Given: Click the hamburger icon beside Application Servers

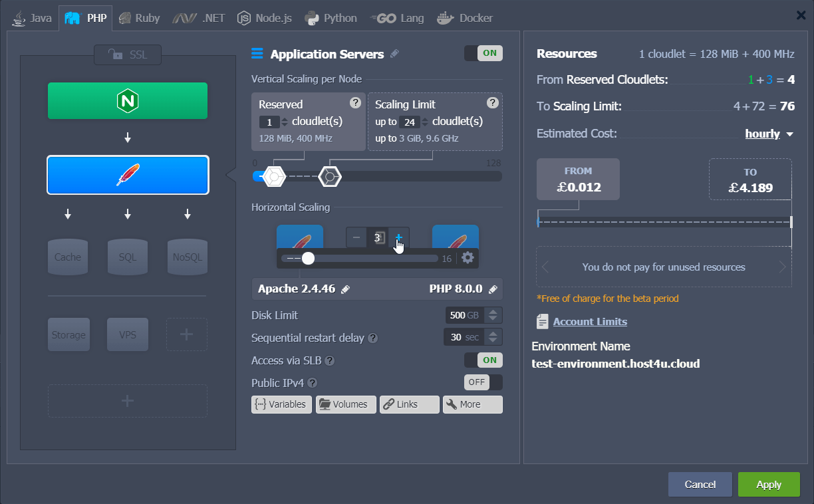Looking at the screenshot, I should [257, 54].
